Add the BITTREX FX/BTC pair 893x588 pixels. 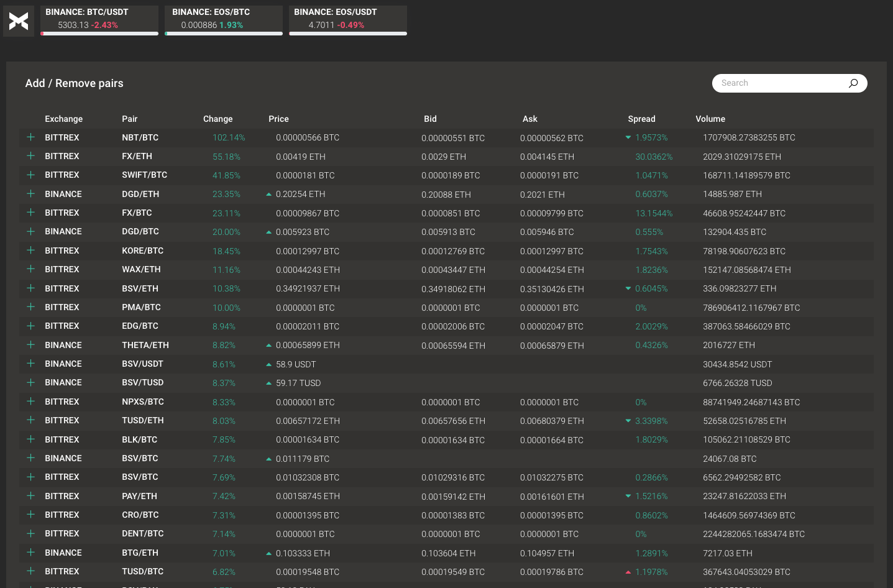click(30, 213)
